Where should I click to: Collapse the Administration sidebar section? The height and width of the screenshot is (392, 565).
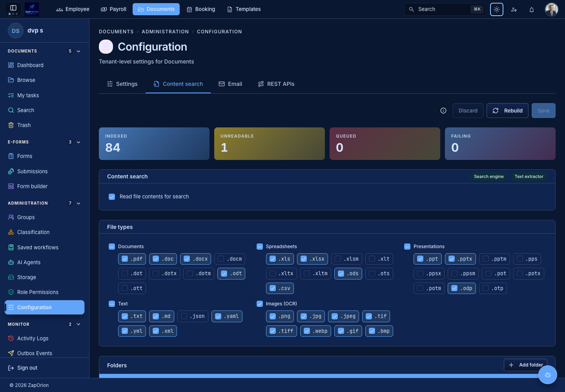(x=78, y=203)
